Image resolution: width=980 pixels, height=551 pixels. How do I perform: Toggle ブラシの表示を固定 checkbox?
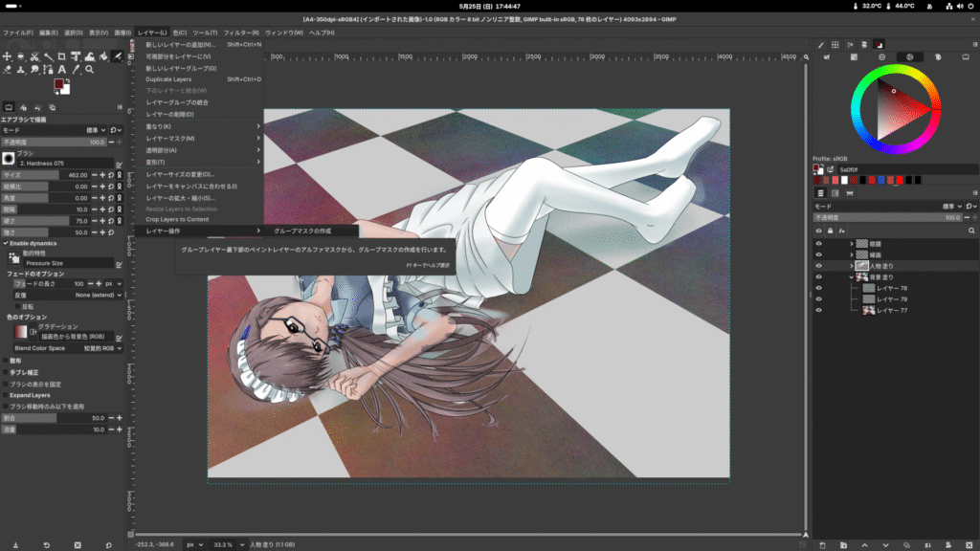coord(6,385)
